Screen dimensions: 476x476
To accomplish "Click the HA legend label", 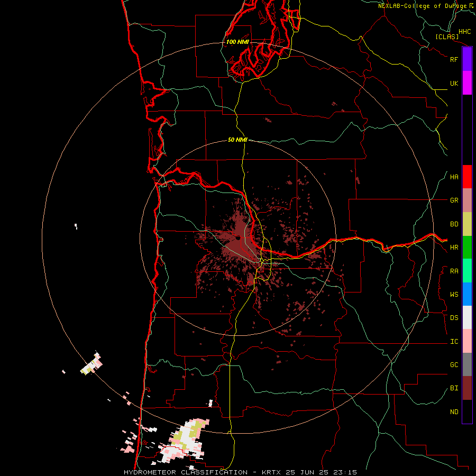I will coord(454,177).
